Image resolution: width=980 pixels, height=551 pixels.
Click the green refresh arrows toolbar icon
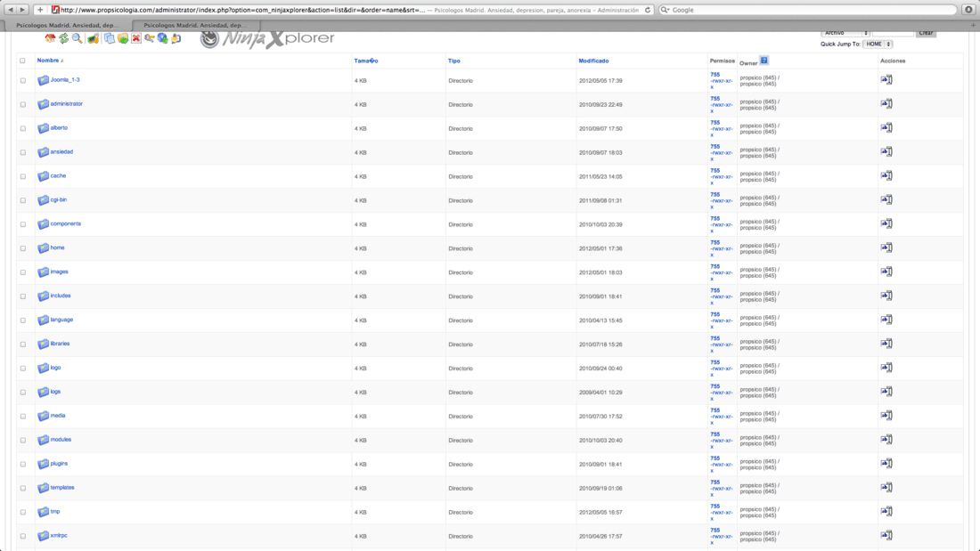point(64,38)
